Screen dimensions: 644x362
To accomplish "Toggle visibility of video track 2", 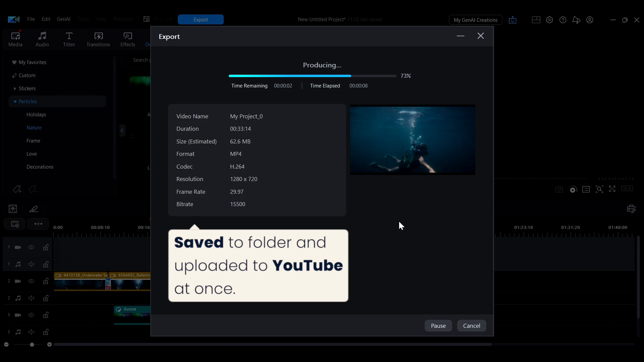I will (31, 281).
